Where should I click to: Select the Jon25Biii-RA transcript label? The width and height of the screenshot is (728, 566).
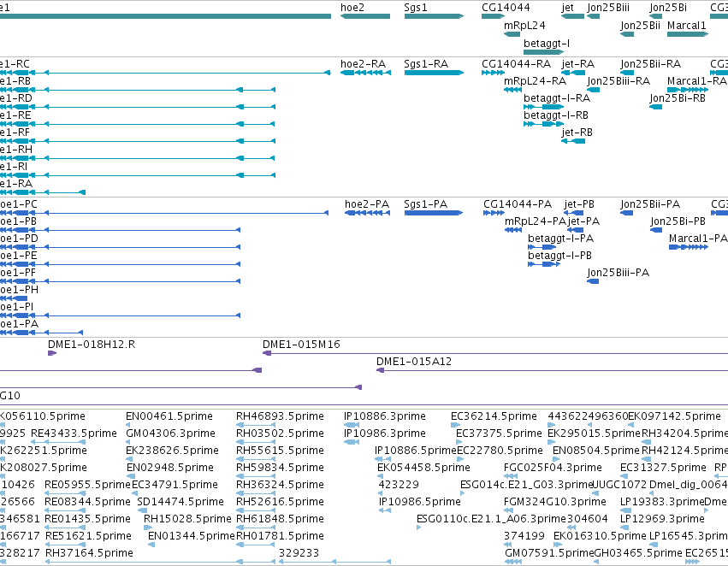(x=619, y=81)
